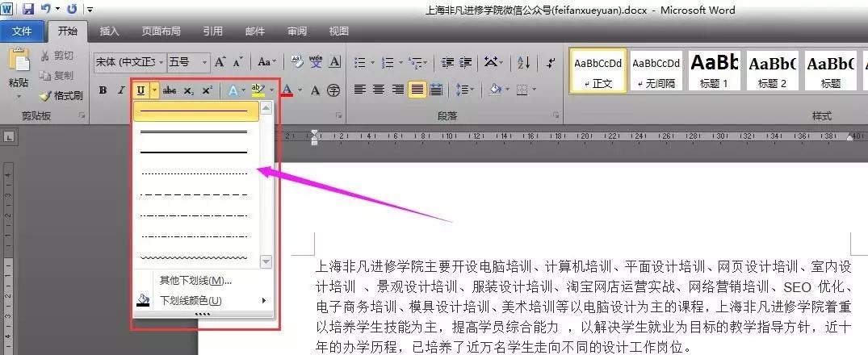Click the Borders icon
Viewport: 868px width, 355px height.
pos(522,89)
